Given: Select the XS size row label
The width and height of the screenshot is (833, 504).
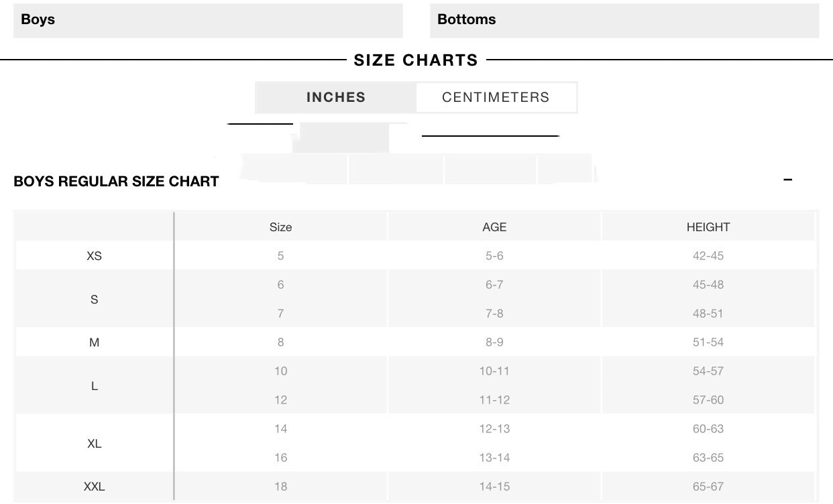Looking at the screenshot, I should (95, 256).
